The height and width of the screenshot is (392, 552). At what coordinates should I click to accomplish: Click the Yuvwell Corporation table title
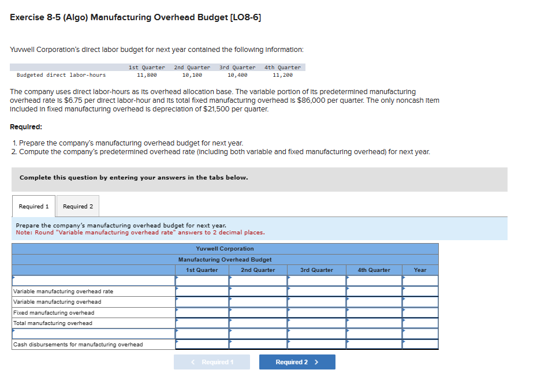coord(225,248)
